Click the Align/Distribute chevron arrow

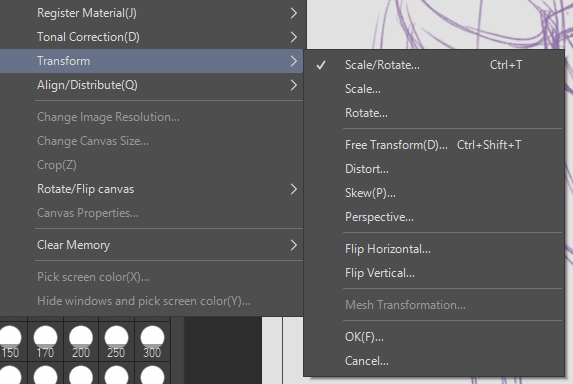point(293,85)
